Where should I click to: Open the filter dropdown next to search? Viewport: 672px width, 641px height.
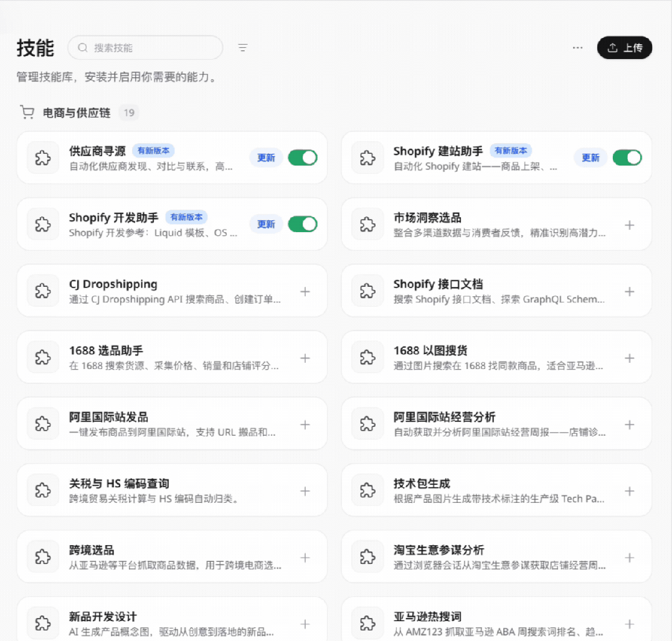(242, 47)
